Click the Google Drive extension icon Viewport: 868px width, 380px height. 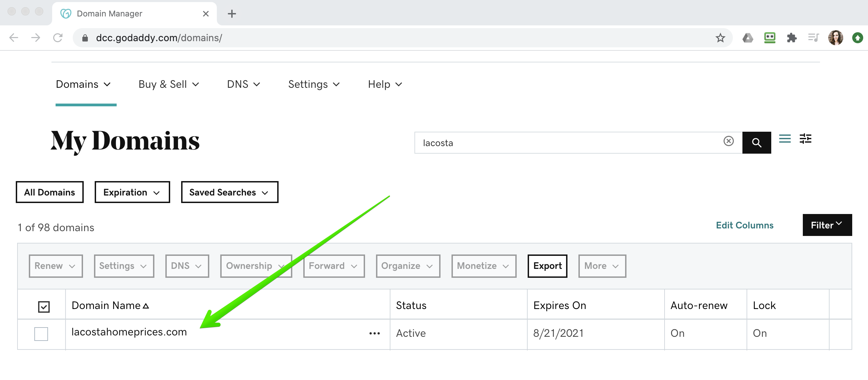[748, 38]
